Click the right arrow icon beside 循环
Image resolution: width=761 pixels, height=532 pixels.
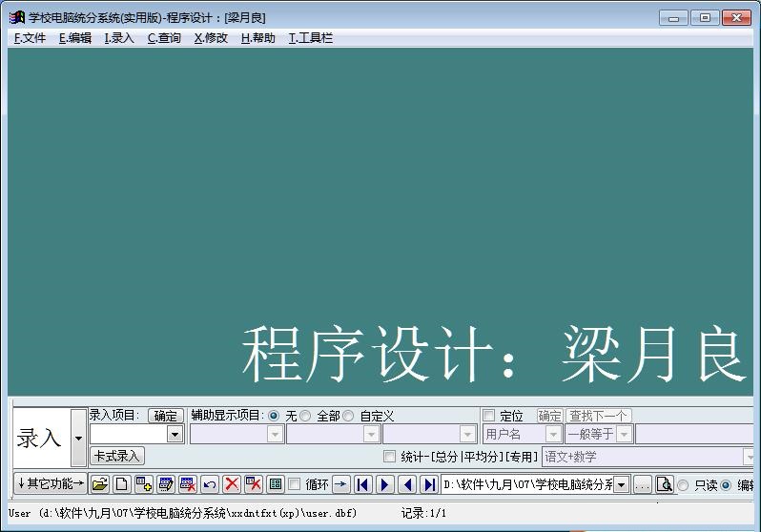[341, 484]
